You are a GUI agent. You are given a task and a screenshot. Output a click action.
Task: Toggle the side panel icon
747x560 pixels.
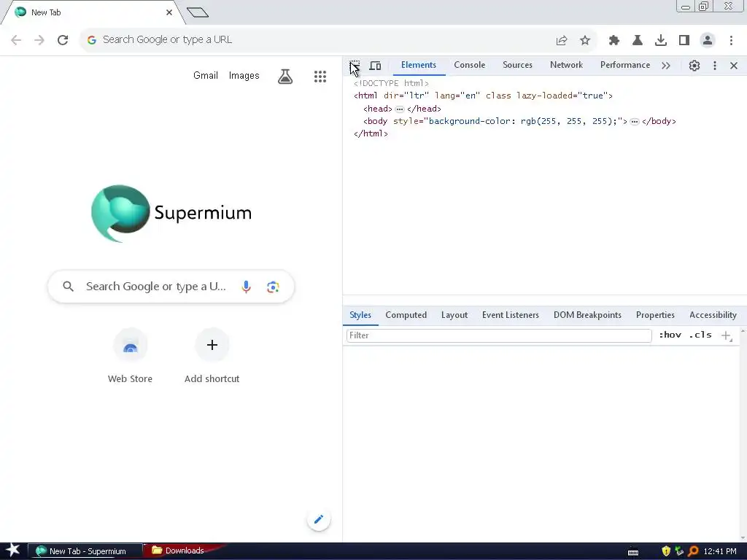point(684,41)
